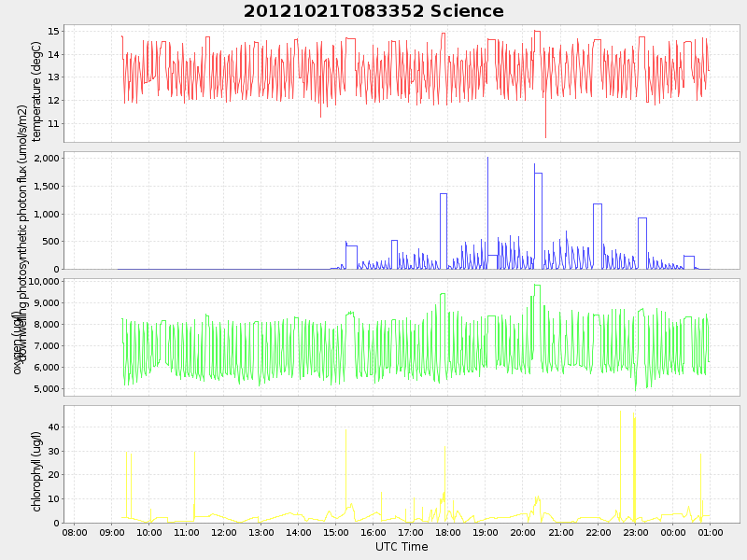Image resolution: width=747 pixels, height=560 pixels.
Task: Click the 00:00 time tick label
Action: tap(673, 532)
